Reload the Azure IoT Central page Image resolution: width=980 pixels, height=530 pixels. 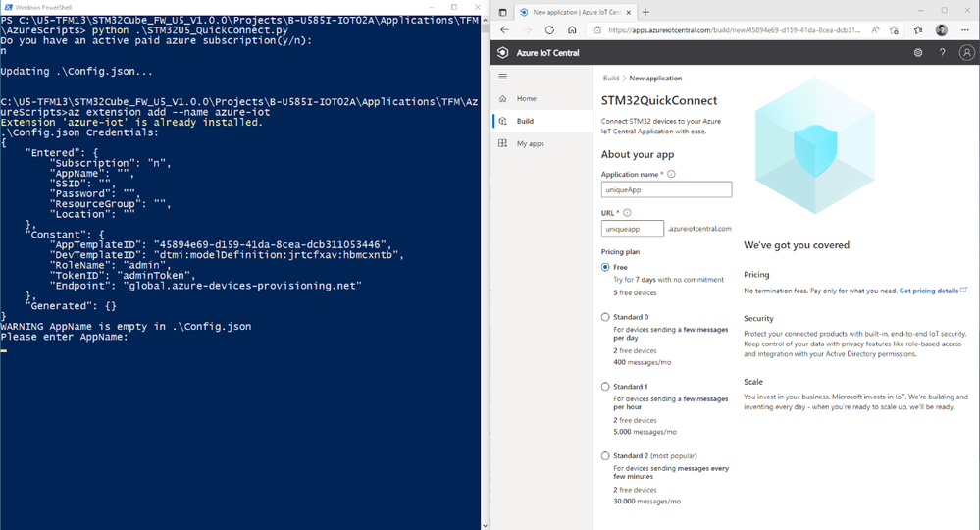pos(549,30)
